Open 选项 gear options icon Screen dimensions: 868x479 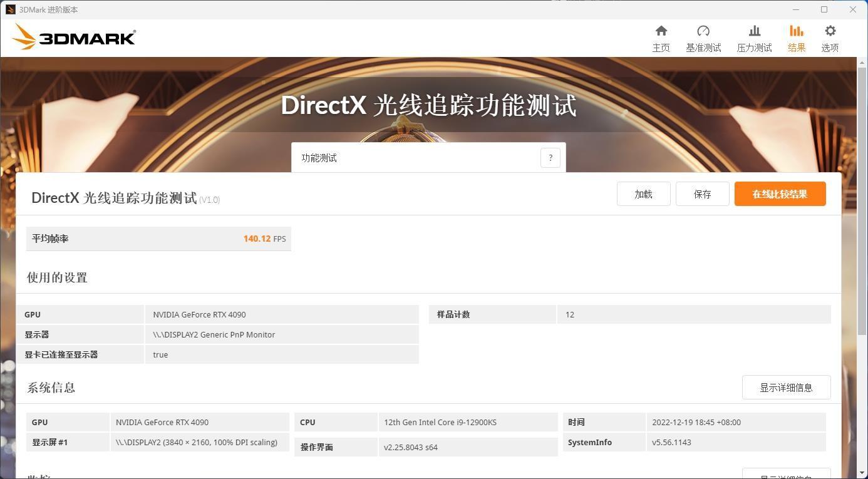[830, 31]
